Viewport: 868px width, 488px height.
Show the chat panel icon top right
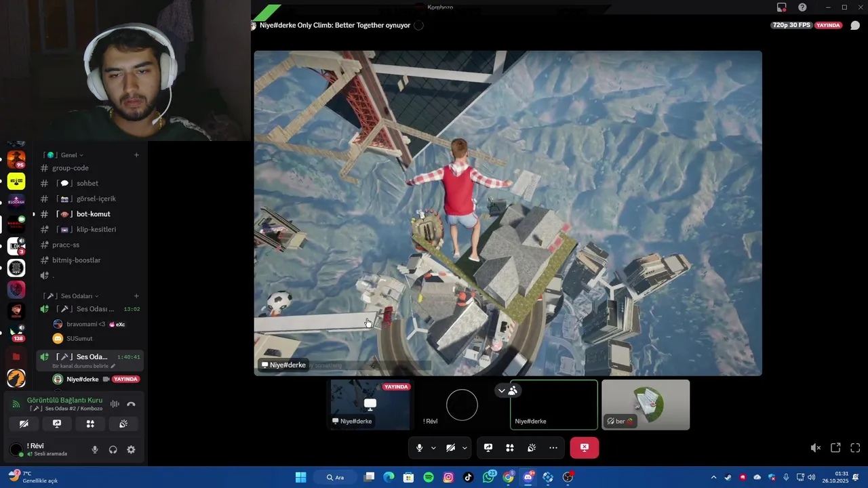click(x=855, y=25)
